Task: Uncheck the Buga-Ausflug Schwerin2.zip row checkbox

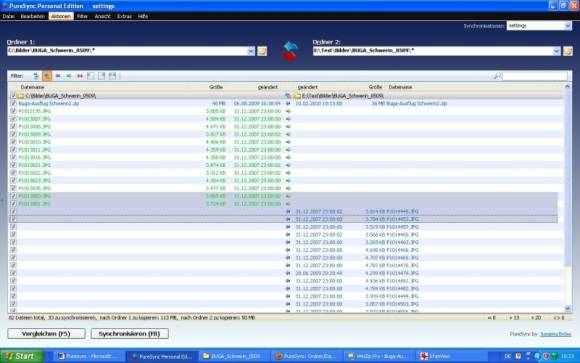Action: tap(13, 103)
